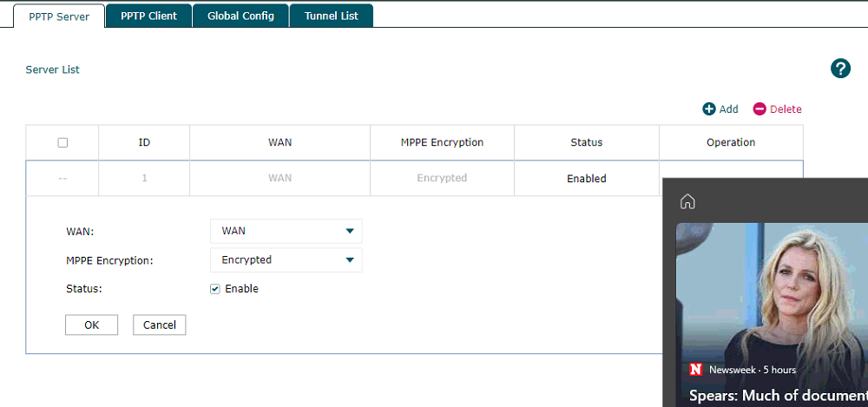This screenshot has height=407, width=868.
Task: Click the home icon in news panel
Action: pos(687,202)
